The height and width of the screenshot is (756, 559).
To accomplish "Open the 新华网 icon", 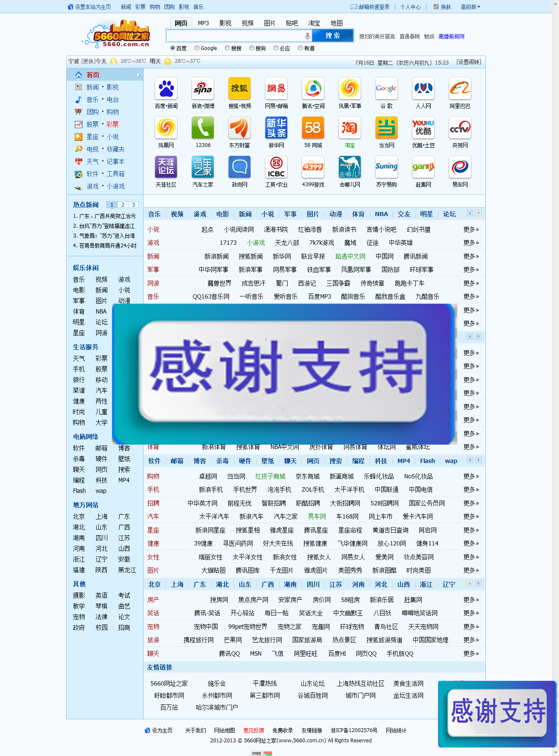I will pyautogui.click(x=277, y=128).
